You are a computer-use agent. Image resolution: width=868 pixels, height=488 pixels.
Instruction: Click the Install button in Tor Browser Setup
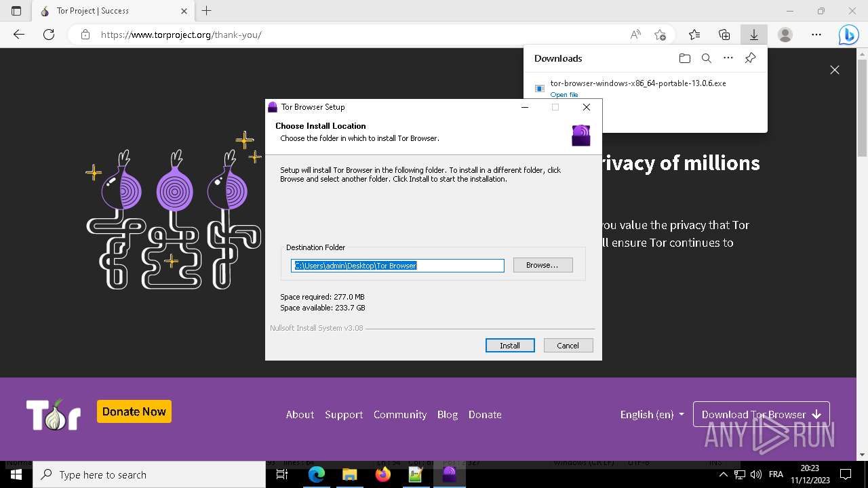(510, 346)
